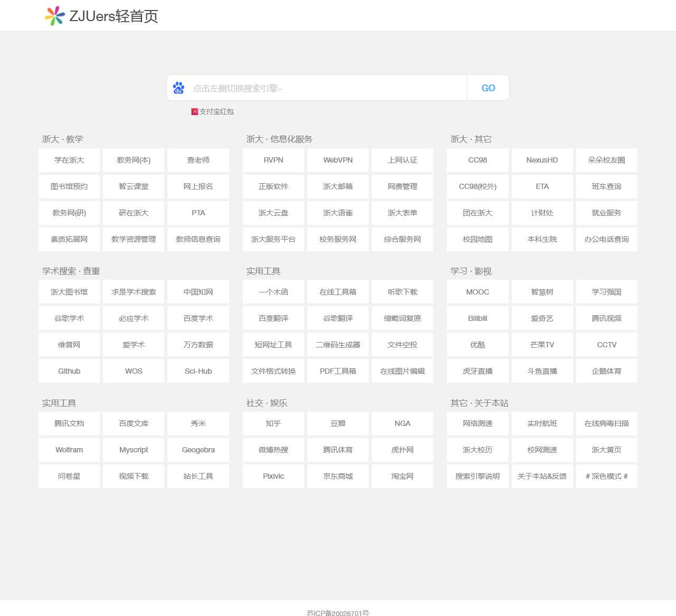Open 学在浙大 link
Viewport: 676px width, 616px height.
[69, 160]
